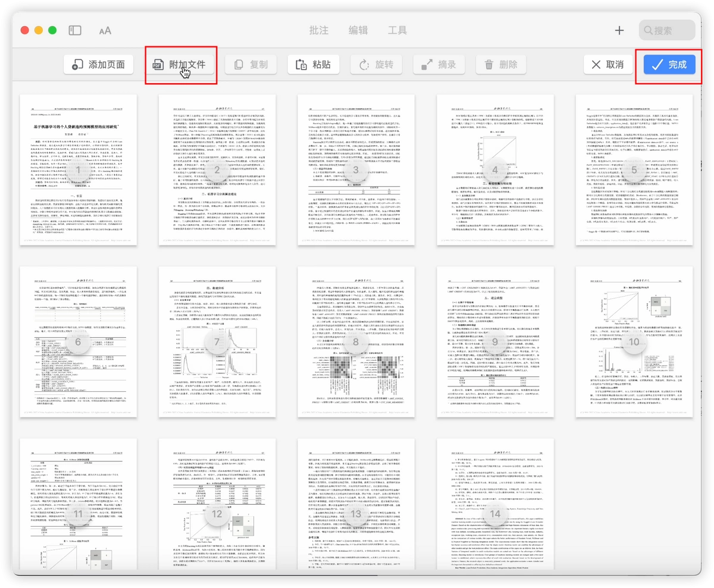Select page 7 thumbnail with charts

(x=217, y=342)
